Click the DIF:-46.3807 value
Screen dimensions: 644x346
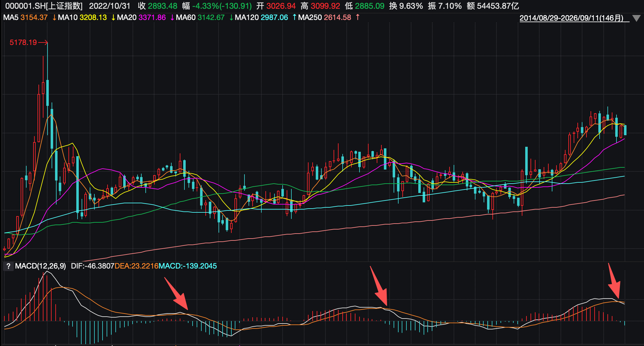(x=93, y=266)
